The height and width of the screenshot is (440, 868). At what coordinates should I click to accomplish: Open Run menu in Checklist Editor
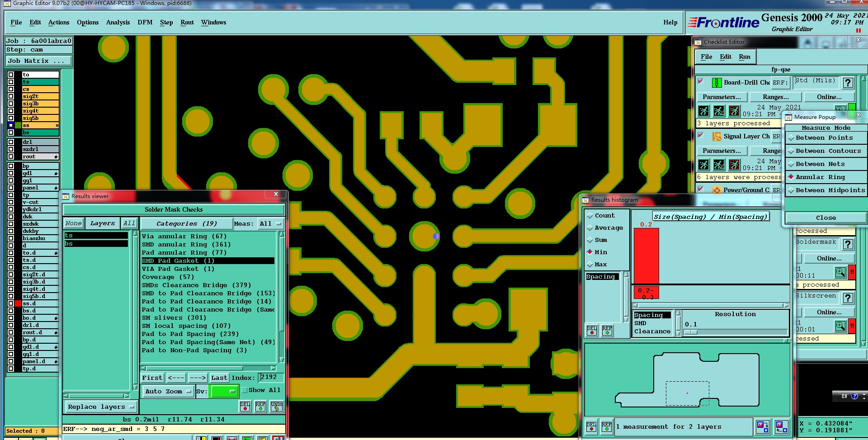[x=745, y=57]
